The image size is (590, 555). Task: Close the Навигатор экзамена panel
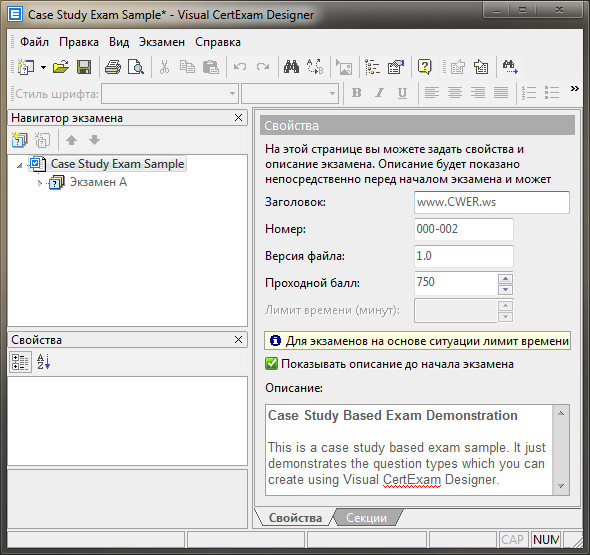click(238, 118)
